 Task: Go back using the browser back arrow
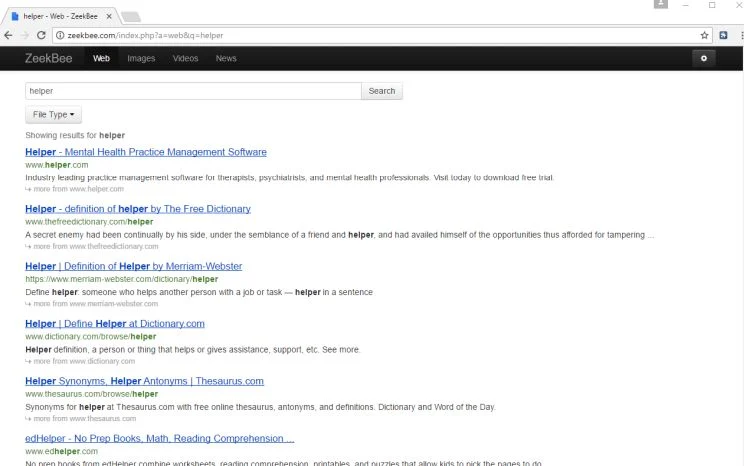pyautogui.click(x=8, y=35)
